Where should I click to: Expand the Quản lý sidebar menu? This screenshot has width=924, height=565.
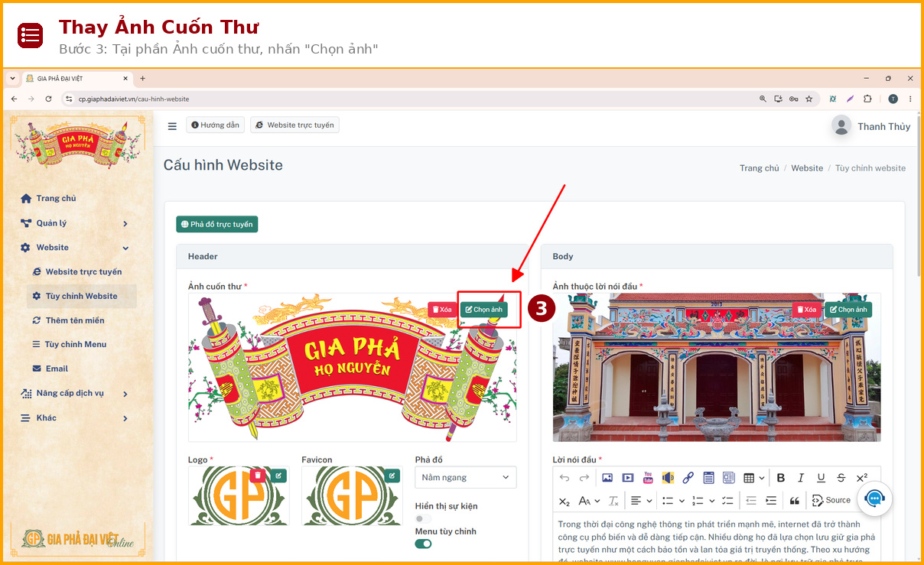point(74,223)
